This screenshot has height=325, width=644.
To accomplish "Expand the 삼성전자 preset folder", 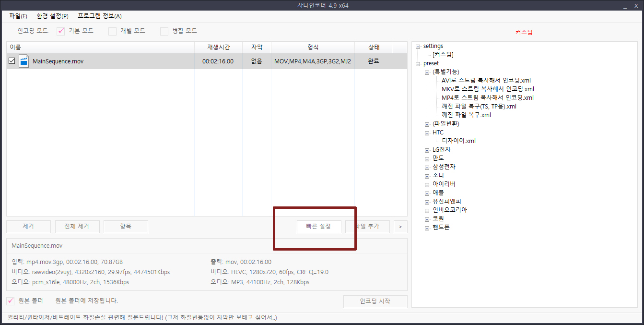I will [x=427, y=167].
